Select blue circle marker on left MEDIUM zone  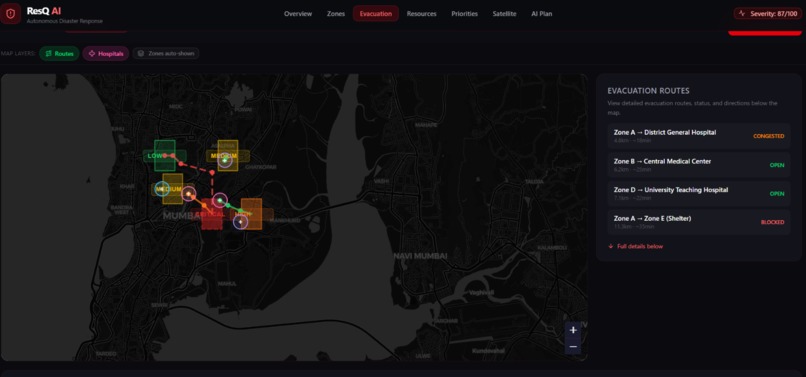click(162, 189)
